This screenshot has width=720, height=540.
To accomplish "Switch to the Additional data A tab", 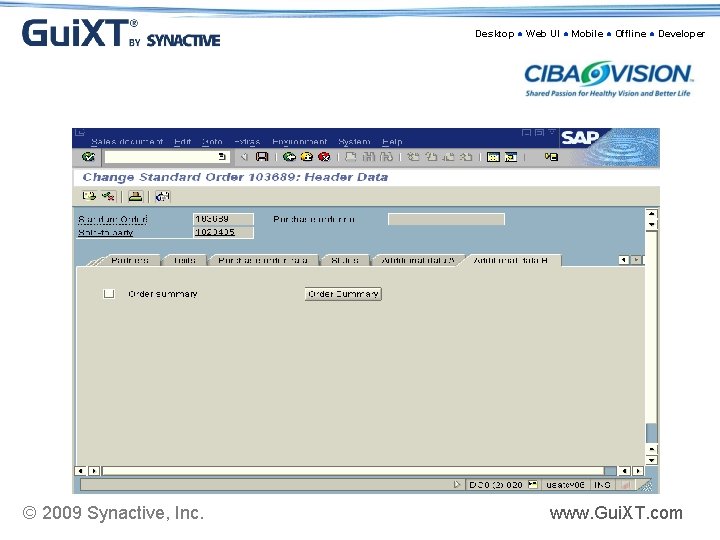I will pyautogui.click(x=418, y=260).
